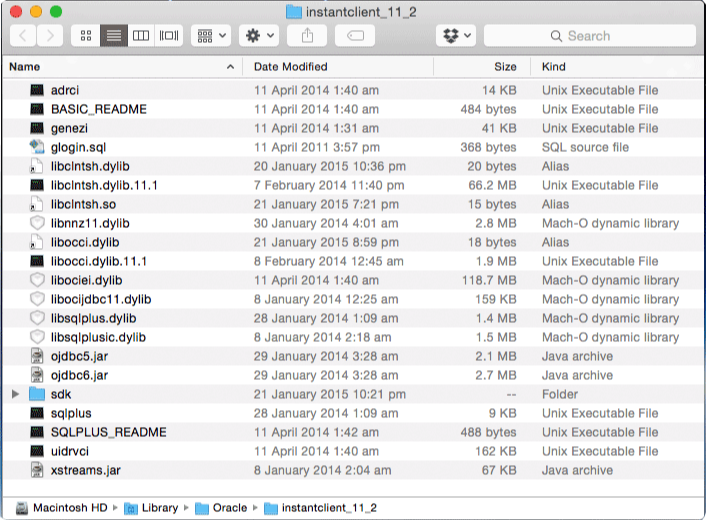The height and width of the screenshot is (520, 706).
Task: Select the uidrvci executable icon
Action: [x=37, y=451]
